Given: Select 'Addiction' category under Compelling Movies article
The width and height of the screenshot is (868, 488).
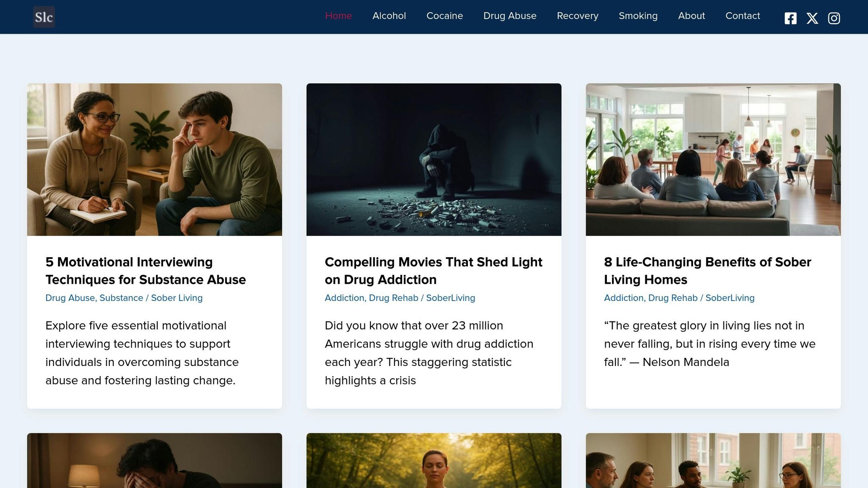Looking at the screenshot, I should (x=344, y=298).
